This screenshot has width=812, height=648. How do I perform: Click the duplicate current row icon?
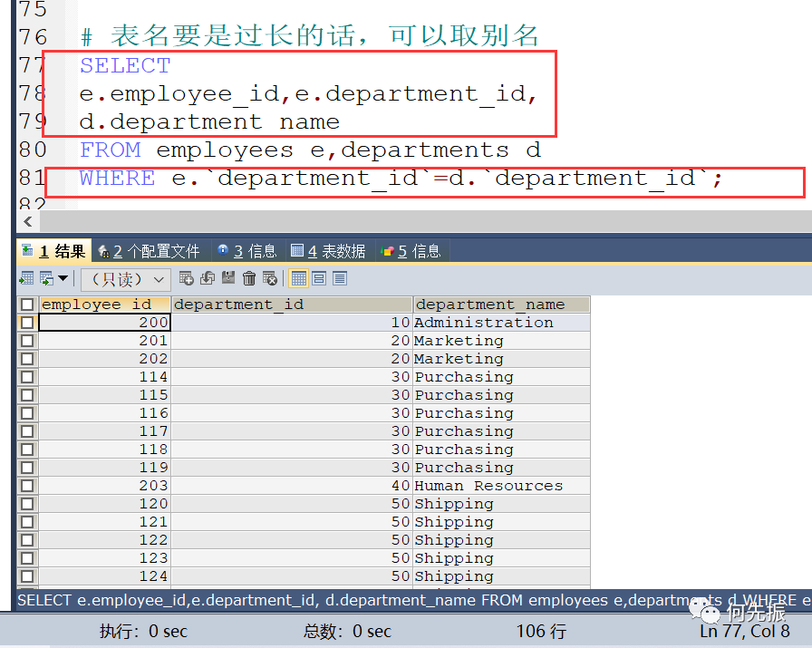[208, 278]
